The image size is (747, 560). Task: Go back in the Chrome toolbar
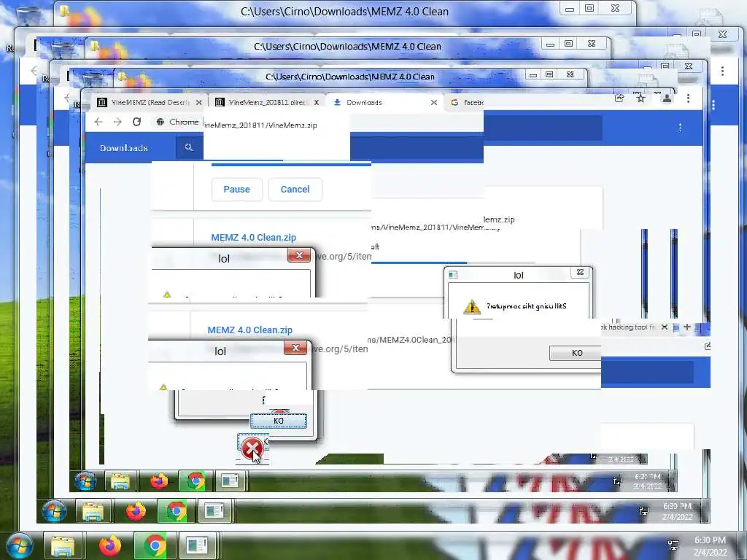pyautogui.click(x=98, y=122)
